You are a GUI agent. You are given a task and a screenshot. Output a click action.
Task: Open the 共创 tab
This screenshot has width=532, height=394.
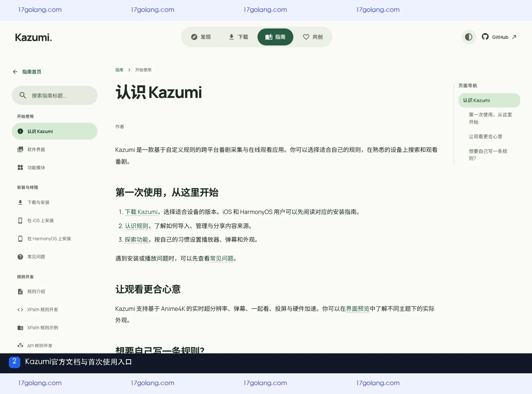[x=313, y=37]
